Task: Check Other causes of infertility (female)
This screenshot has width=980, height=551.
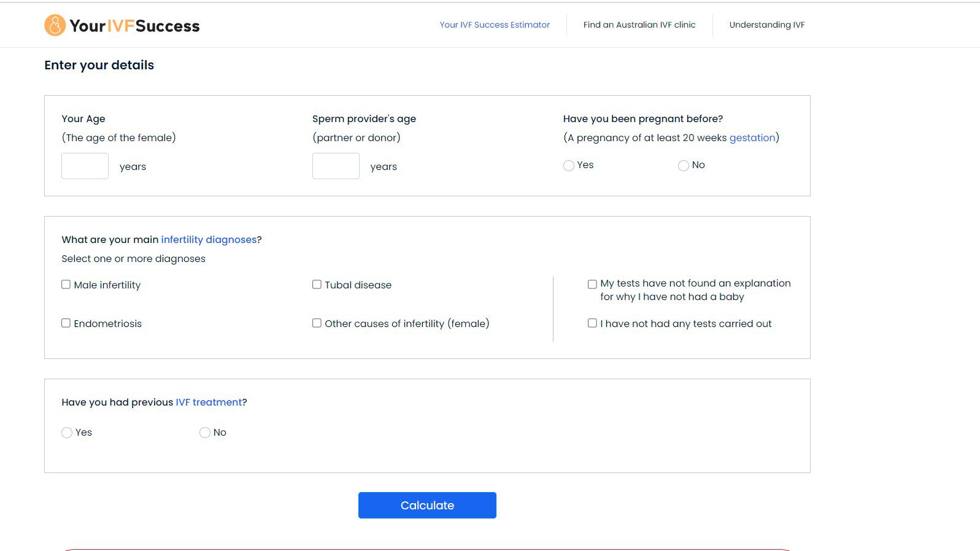Action: tap(317, 323)
